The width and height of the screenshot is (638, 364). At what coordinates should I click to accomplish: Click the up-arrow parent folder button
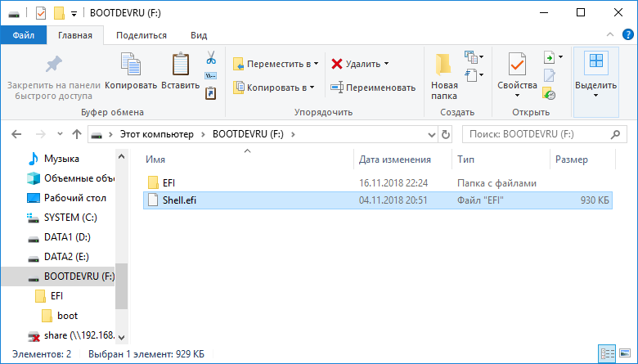[76, 133]
